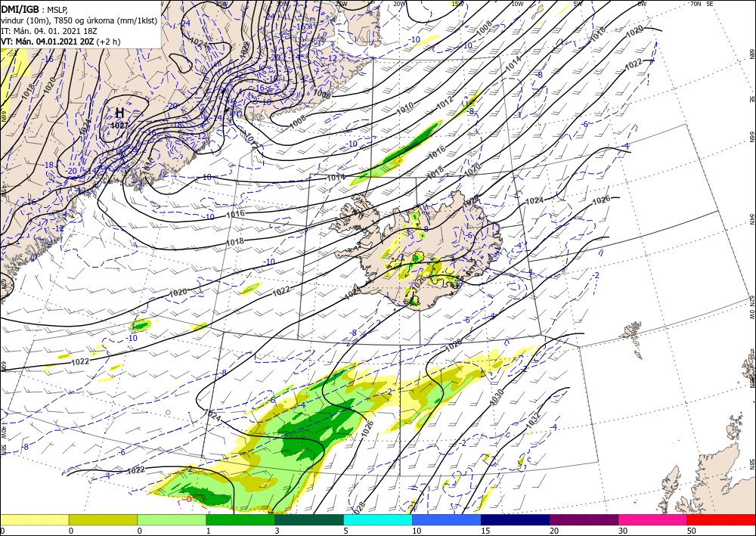This screenshot has height=536, width=756.
Task: Click the '15W' longitude label at the top
Action: pos(458,4)
